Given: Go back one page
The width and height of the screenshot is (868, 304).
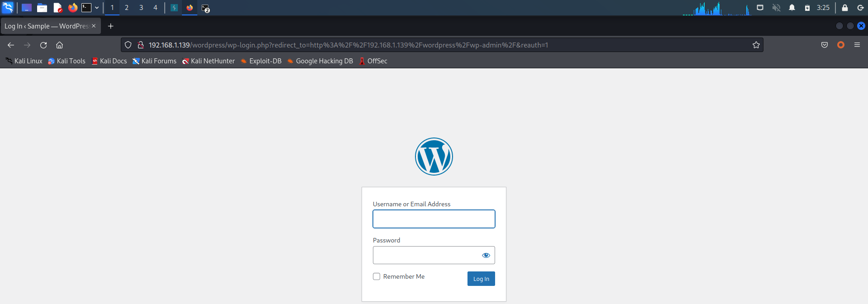Looking at the screenshot, I should coord(11,45).
